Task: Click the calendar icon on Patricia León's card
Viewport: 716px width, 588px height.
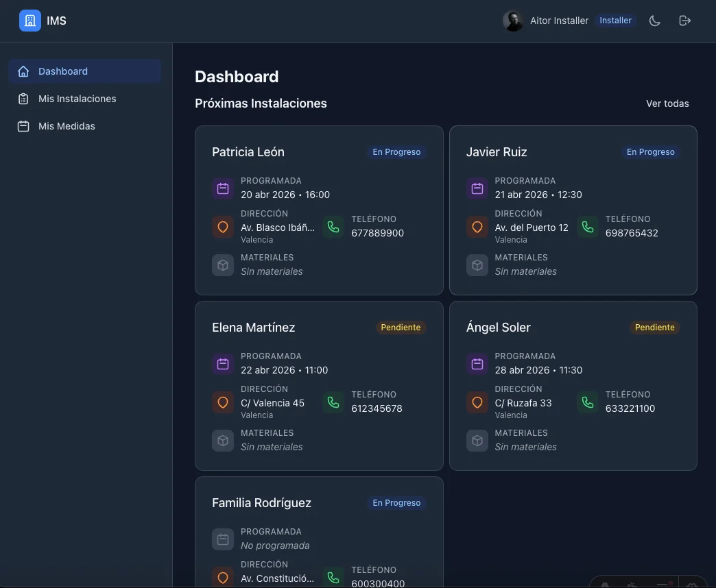Action: 222,188
